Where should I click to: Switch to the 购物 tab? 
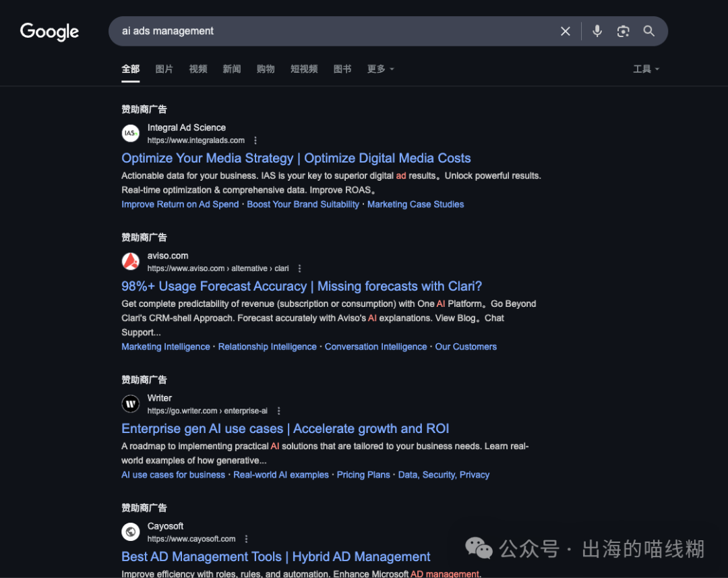(266, 69)
